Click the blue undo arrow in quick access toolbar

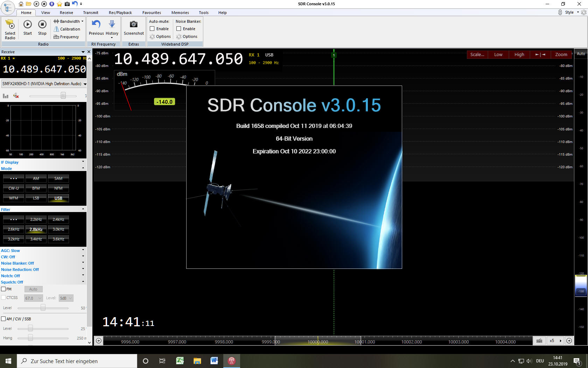[75, 4]
